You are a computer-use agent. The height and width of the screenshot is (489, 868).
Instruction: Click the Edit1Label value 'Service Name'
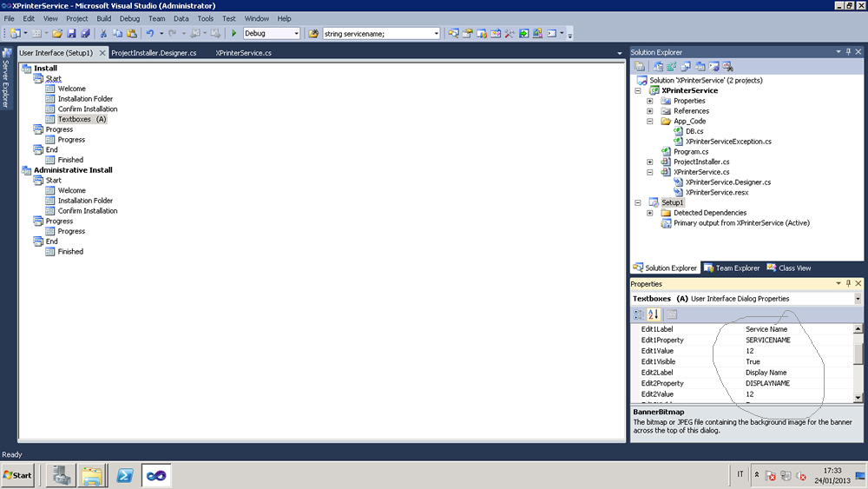(x=766, y=329)
